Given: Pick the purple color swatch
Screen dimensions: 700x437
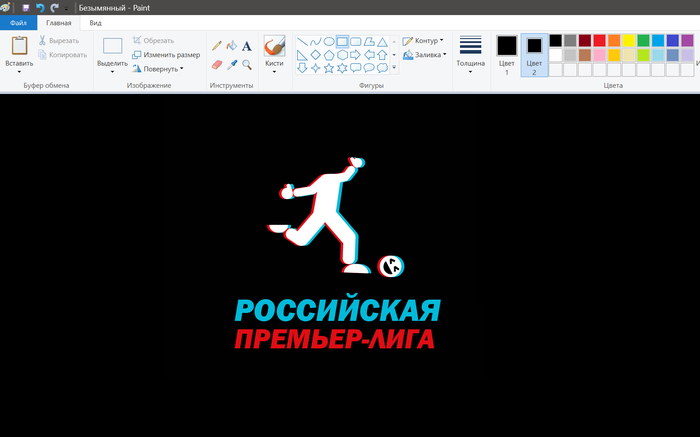Looking at the screenshot, I should [688, 41].
